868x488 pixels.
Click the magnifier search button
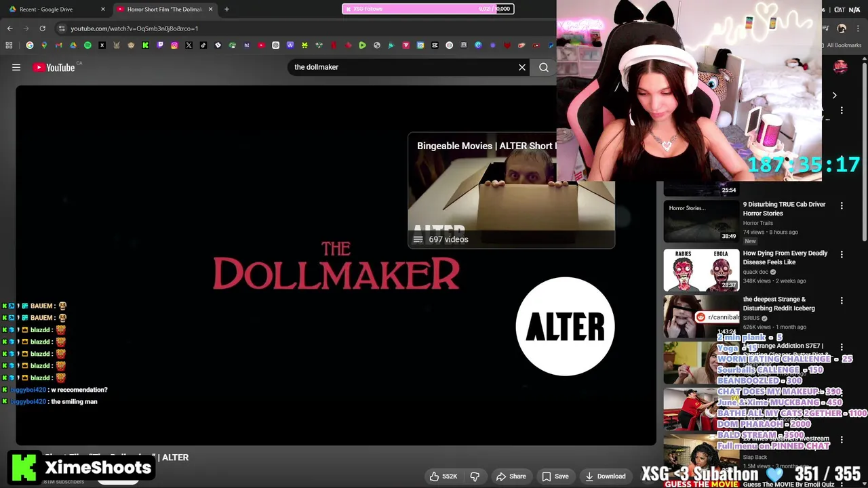click(x=544, y=67)
